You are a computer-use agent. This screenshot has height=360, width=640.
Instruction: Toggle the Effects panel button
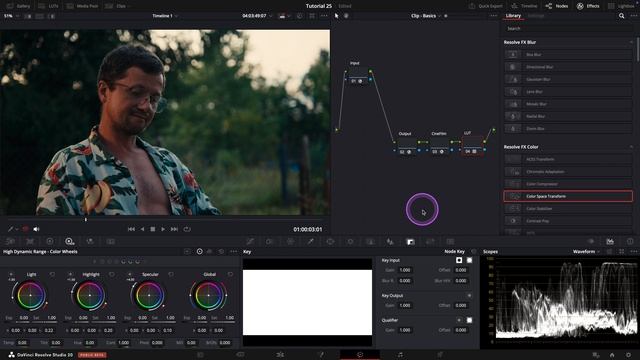point(588,6)
